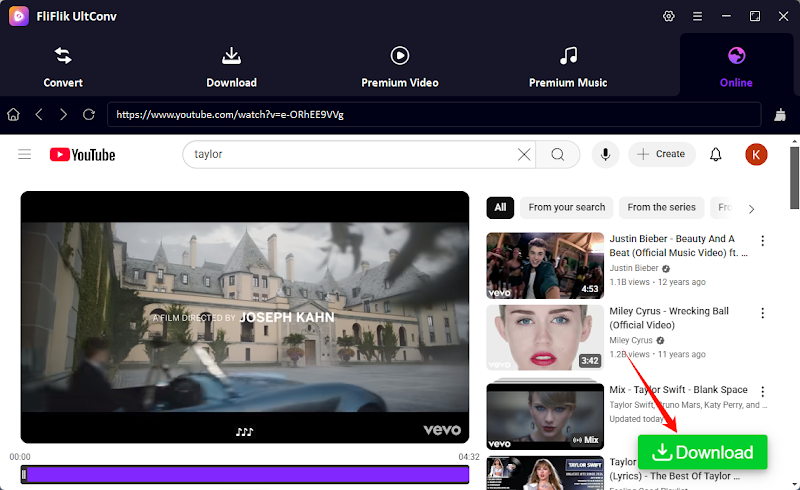Open options for Justin Bieber video
Viewport: 800px width, 490px height.
762,240
